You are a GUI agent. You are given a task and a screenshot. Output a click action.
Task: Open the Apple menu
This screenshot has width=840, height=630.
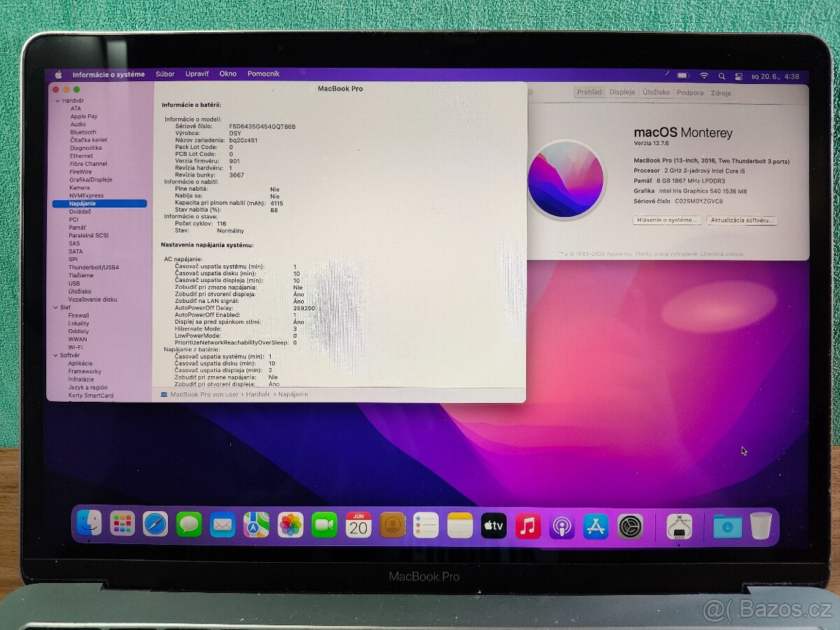click(58, 74)
